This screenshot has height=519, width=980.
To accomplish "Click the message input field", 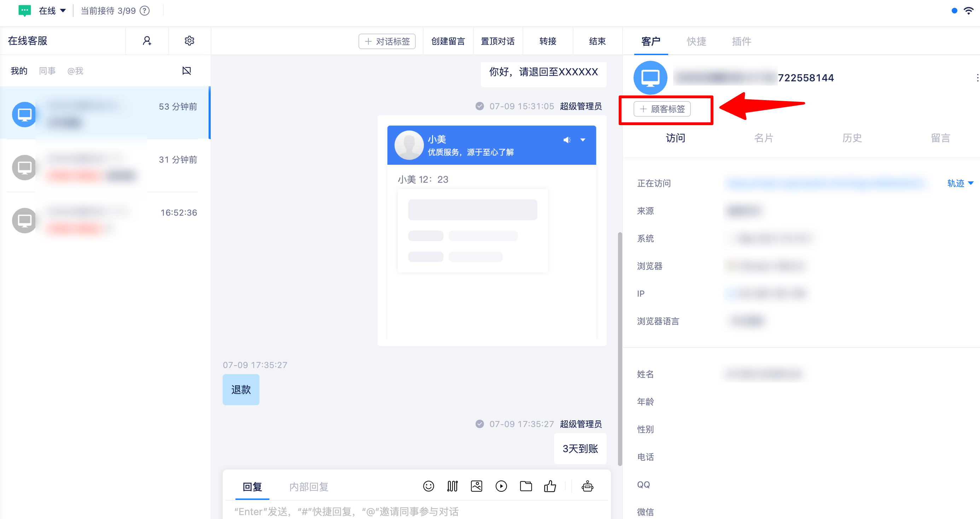I will tap(416, 511).
